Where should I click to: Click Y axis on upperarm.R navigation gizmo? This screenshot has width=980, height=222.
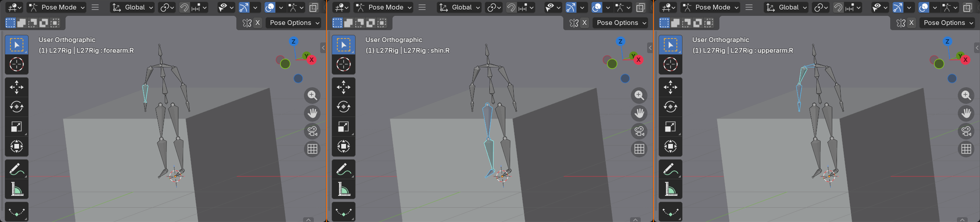tap(960, 55)
